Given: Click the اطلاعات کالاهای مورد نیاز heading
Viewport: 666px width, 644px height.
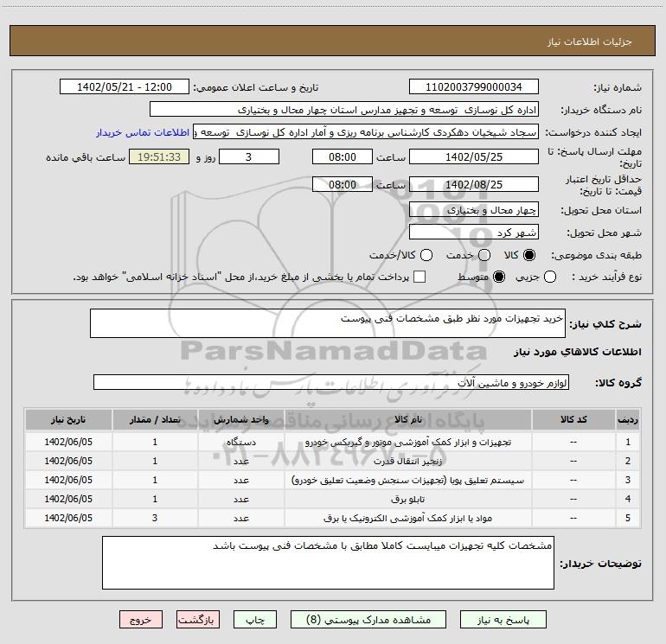Looking at the screenshot, I should (x=577, y=352).
